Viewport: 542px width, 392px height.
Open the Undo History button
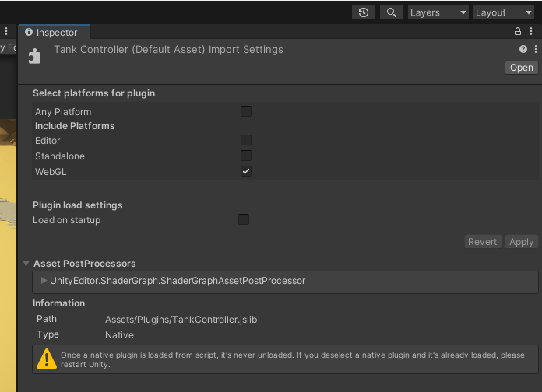(x=364, y=12)
